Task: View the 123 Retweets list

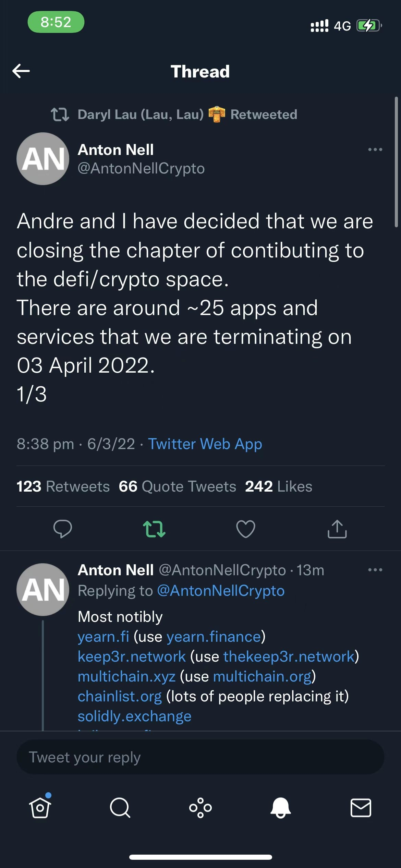Action: tap(63, 486)
